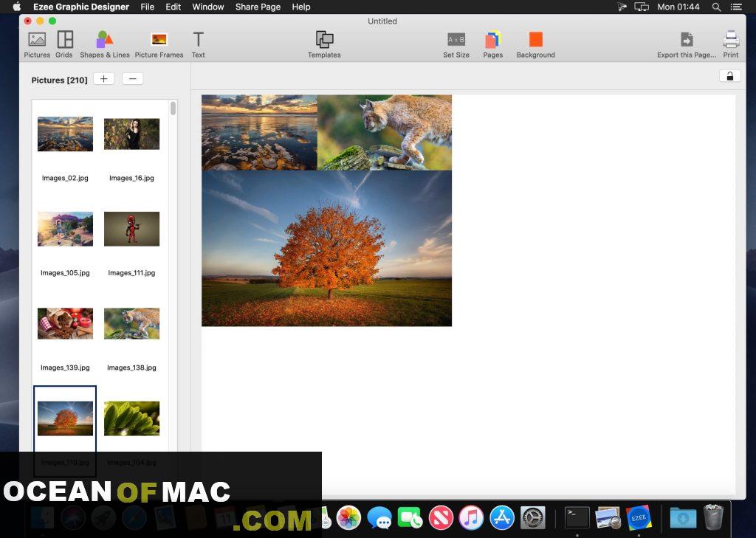Select thumbnail Images_02.jpg
Image resolution: width=756 pixels, height=538 pixels.
click(x=65, y=134)
